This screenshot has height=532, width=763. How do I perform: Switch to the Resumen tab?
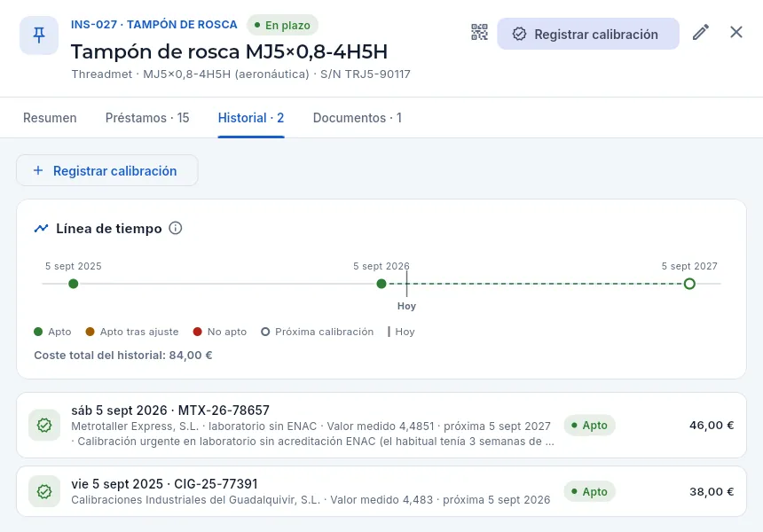[x=50, y=118]
